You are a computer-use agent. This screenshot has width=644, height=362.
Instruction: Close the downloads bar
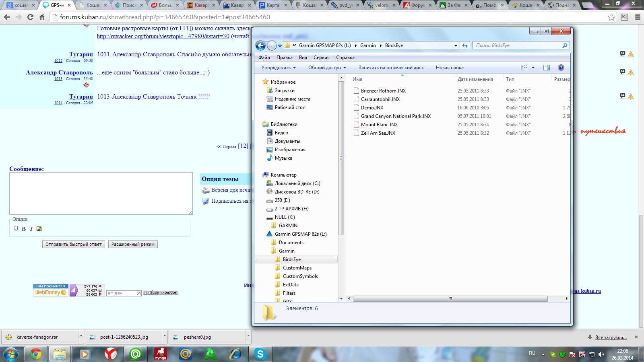(x=636, y=337)
